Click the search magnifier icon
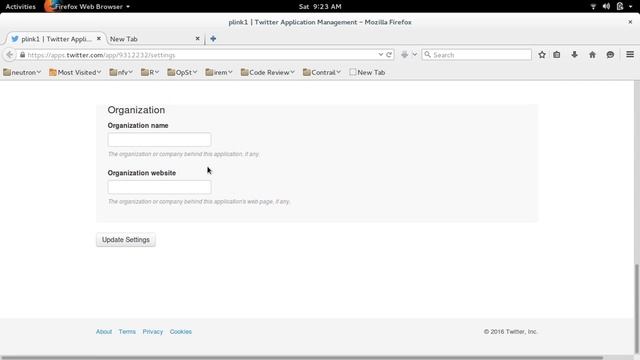Screen dimensions: 640x360 [x=427, y=54]
